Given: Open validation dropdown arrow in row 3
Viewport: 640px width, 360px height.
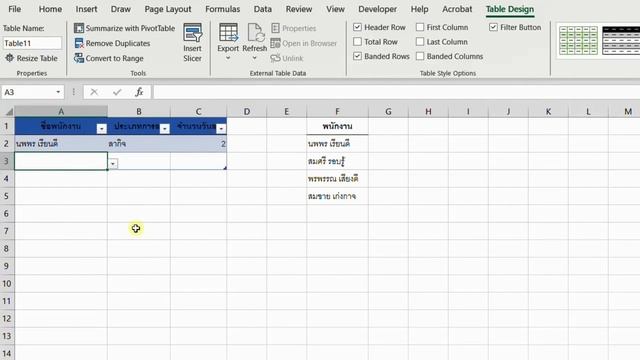Looking at the screenshot, I should click(113, 164).
